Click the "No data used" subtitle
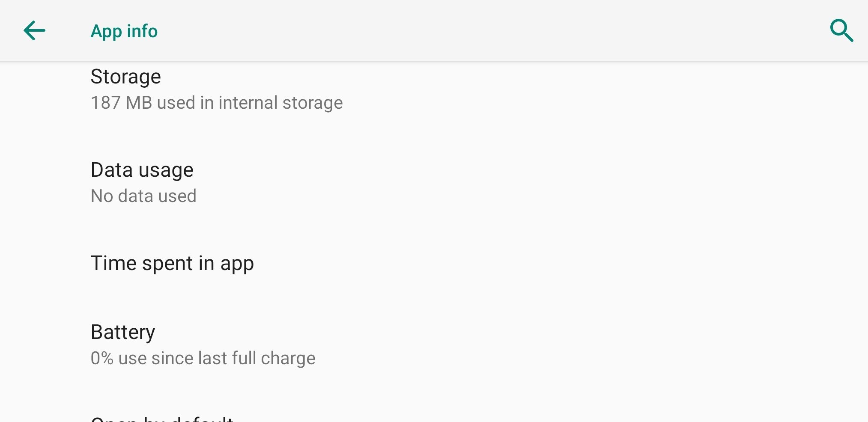Viewport: 868px width, 422px height. [x=143, y=196]
